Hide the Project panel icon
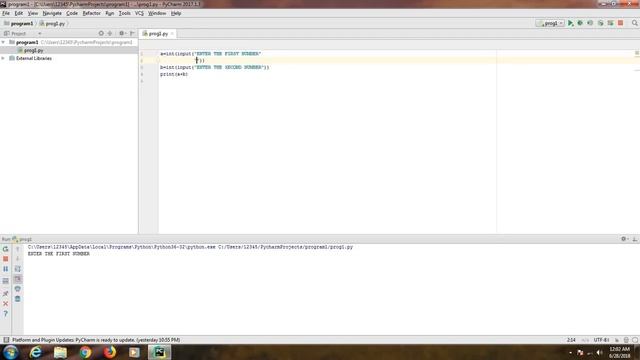This screenshot has height=360, width=640. click(132, 33)
